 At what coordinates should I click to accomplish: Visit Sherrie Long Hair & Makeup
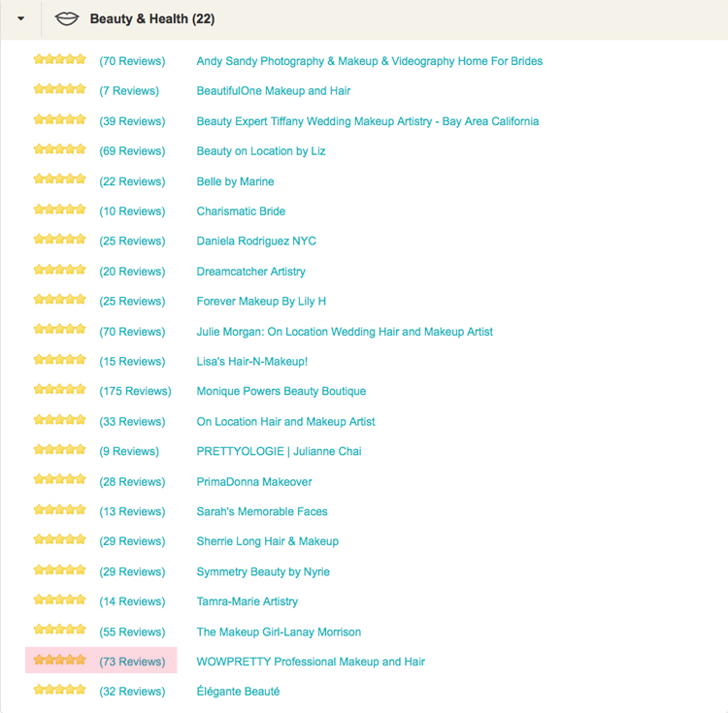click(x=267, y=541)
